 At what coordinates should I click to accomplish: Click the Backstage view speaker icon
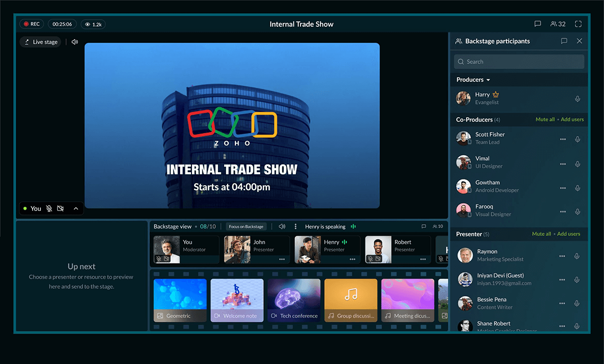[282, 226]
